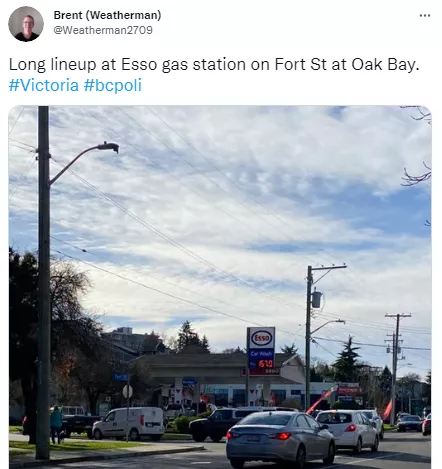Screen dimensions: 442x469
Task: Visit the @Weatherman2709 handle link
Action: pyautogui.click(x=103, y=30)
